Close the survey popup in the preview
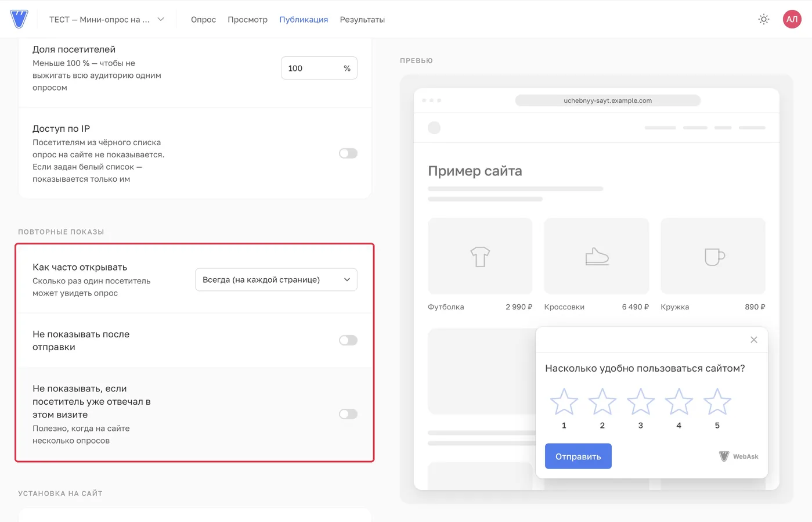 tap(754, 340)
